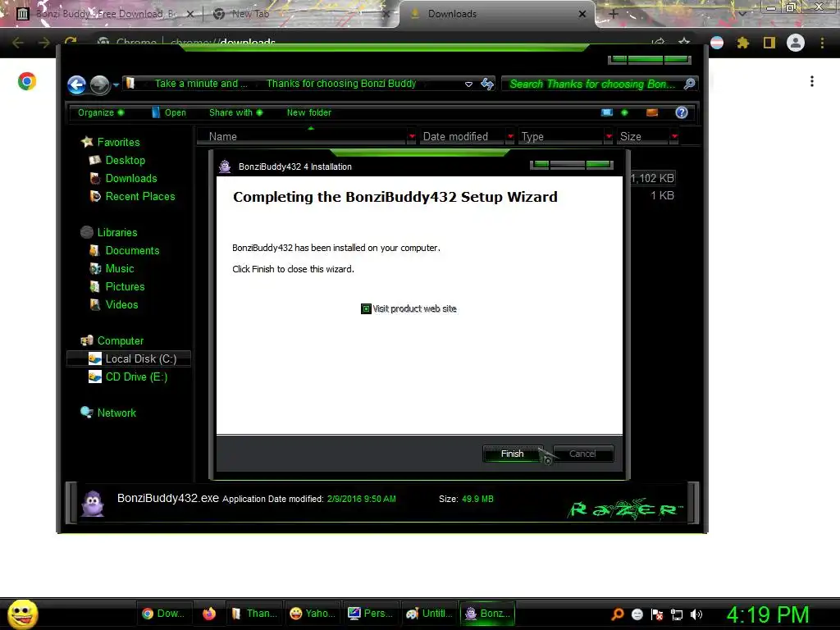Click the refresh icon beside the address bar
840x630 pixels.
tap(487, 84)
